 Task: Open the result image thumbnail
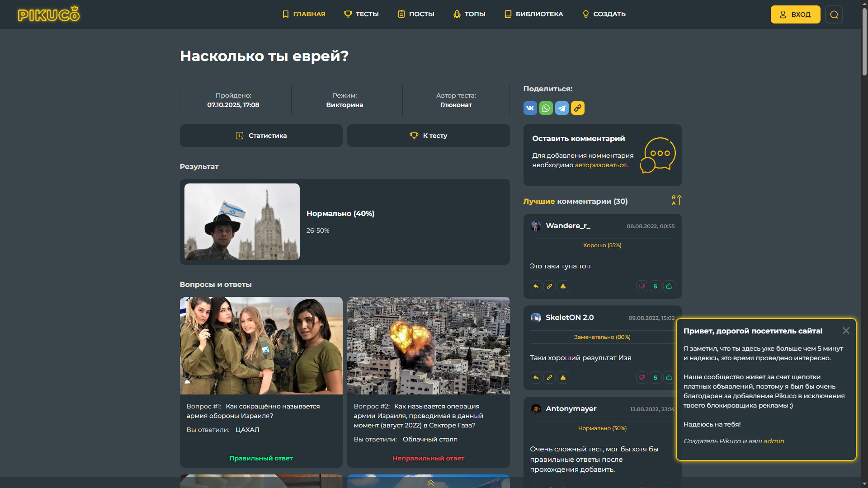coord(242,221)
